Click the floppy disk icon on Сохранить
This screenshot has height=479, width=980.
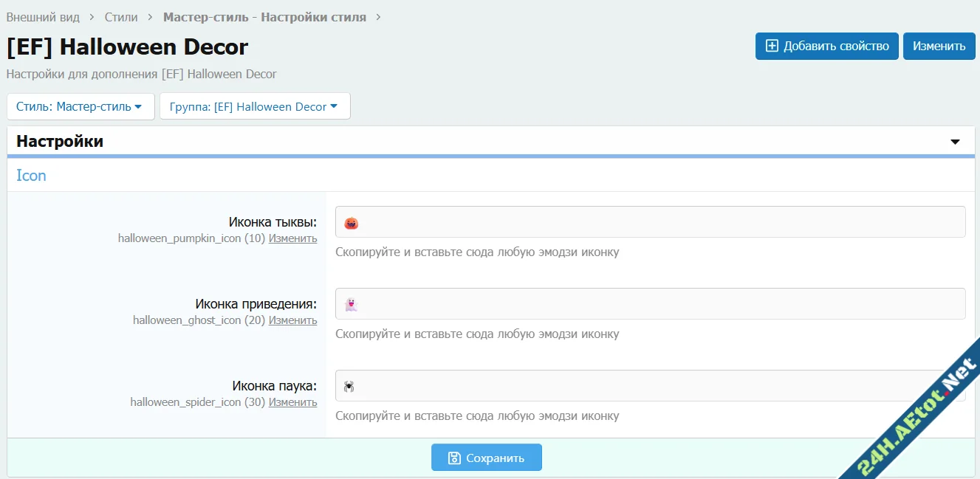pyautogui.click(x=455, y=458)
